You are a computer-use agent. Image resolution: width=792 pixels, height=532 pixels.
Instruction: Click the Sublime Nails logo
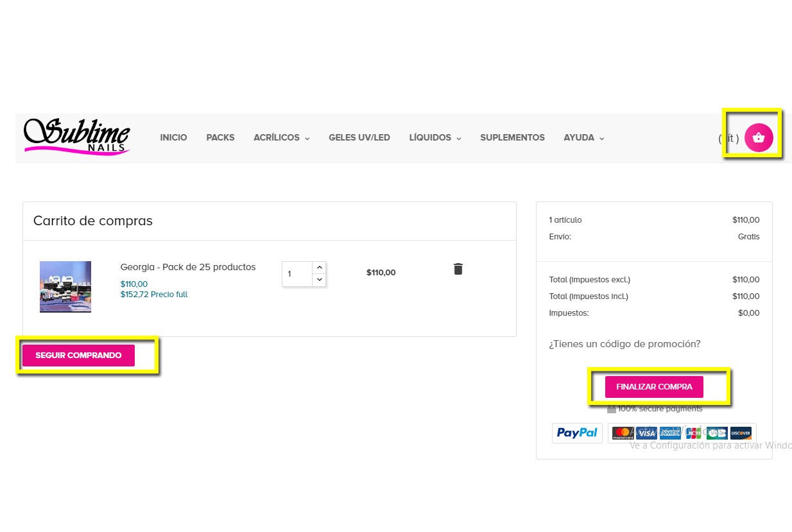(x=76, y=137)
